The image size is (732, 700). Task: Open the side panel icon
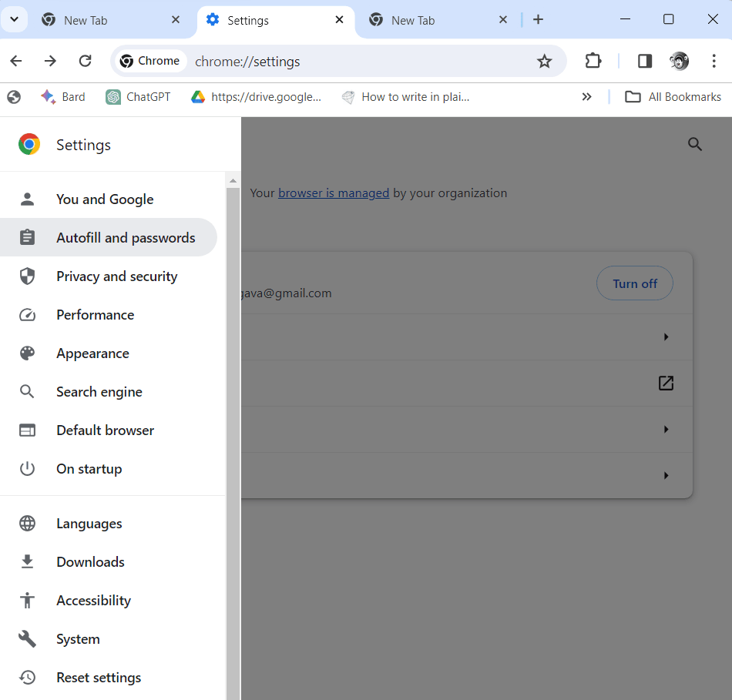tap(644, 60)
